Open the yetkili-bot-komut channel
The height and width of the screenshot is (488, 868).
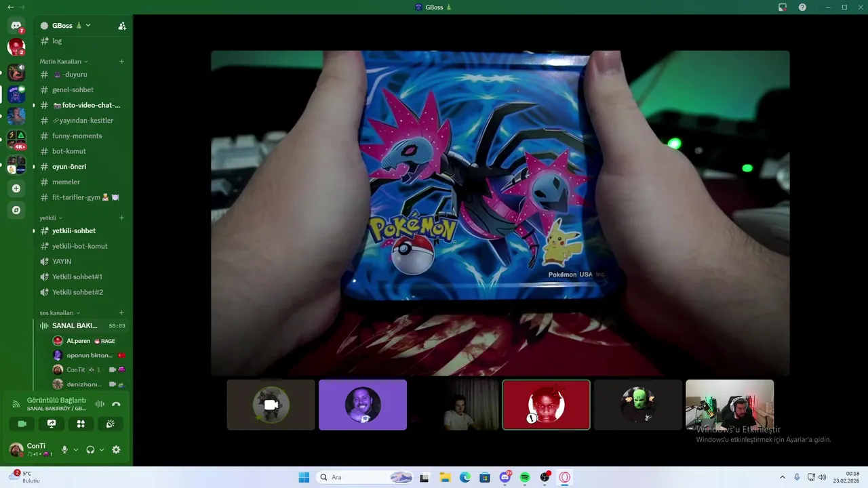tap(81, 246)
